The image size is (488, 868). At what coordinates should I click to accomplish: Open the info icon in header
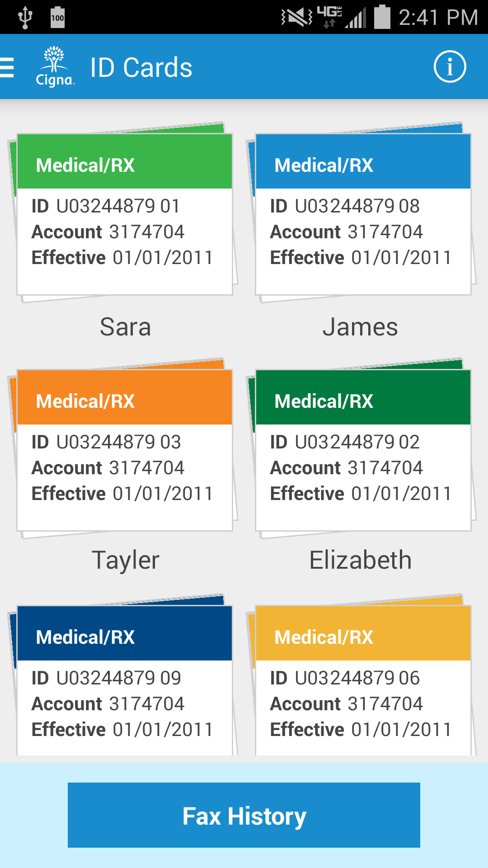coord(450,67)
